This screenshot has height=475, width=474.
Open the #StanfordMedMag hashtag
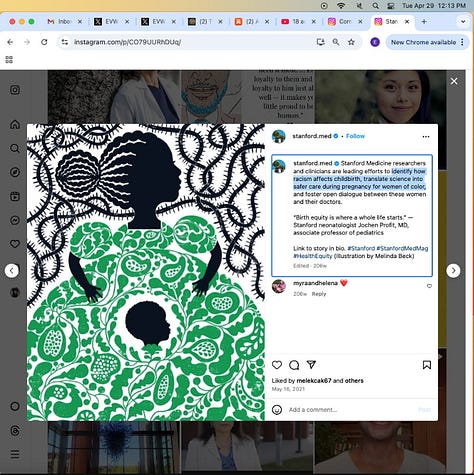pos(402,248)
